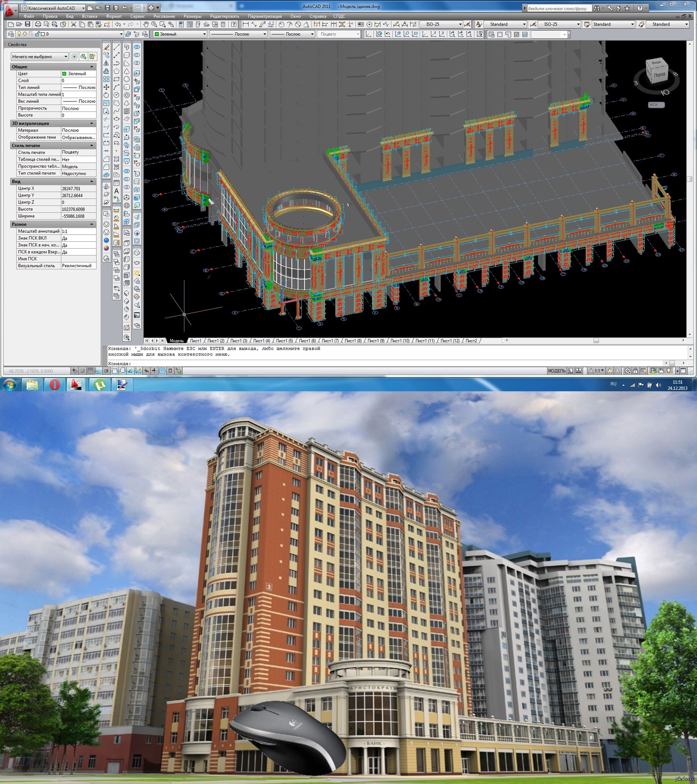Toggle ortho mode in status bar

pyautogui.click(x=98, y=371)
